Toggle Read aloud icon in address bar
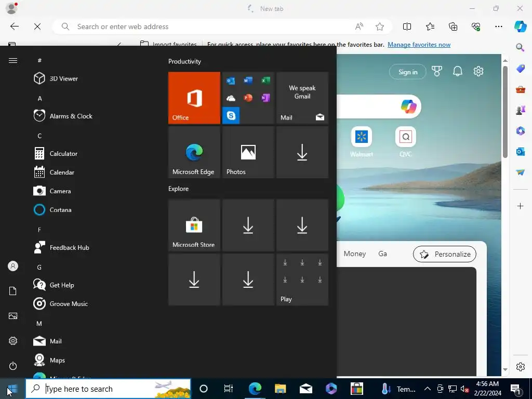Viewport: 532px width, 399px height. tap(359, 26)
